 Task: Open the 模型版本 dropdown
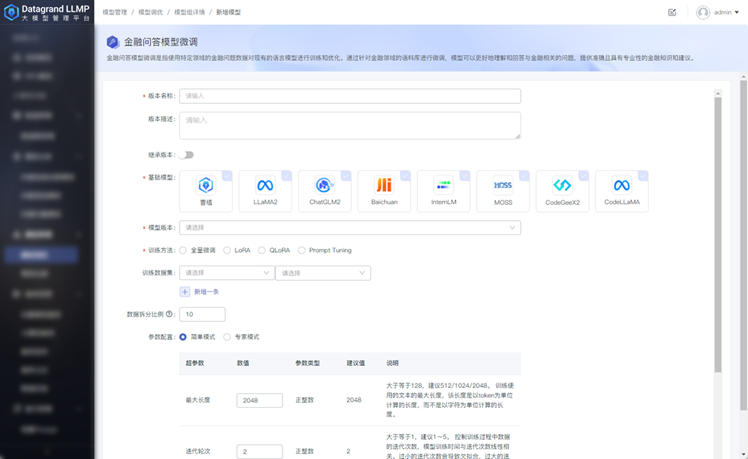pos(350,228)
